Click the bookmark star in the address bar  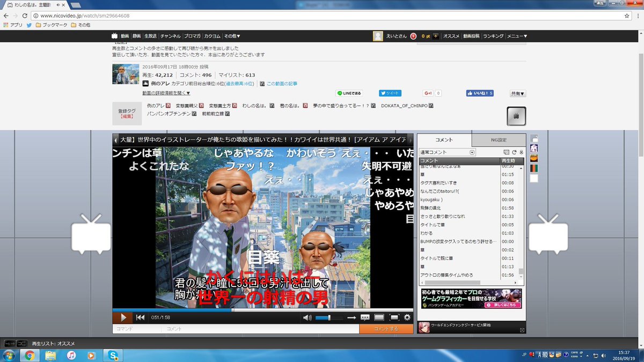click(627, 16)
